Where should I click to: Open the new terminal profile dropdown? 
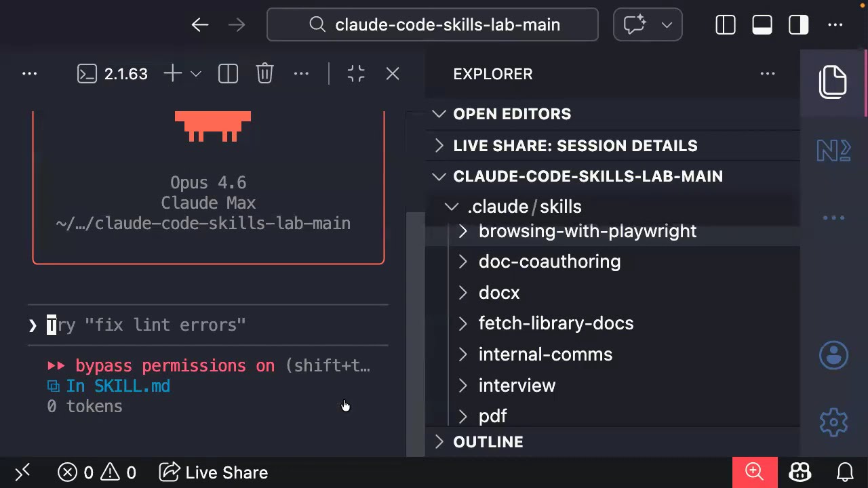(x=196, y=74)
